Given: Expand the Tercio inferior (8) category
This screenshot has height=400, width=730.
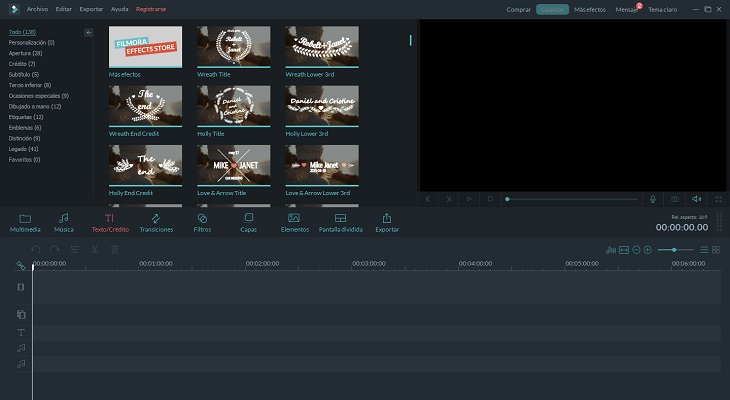Looking at the screenshot, I should point(29,85).
